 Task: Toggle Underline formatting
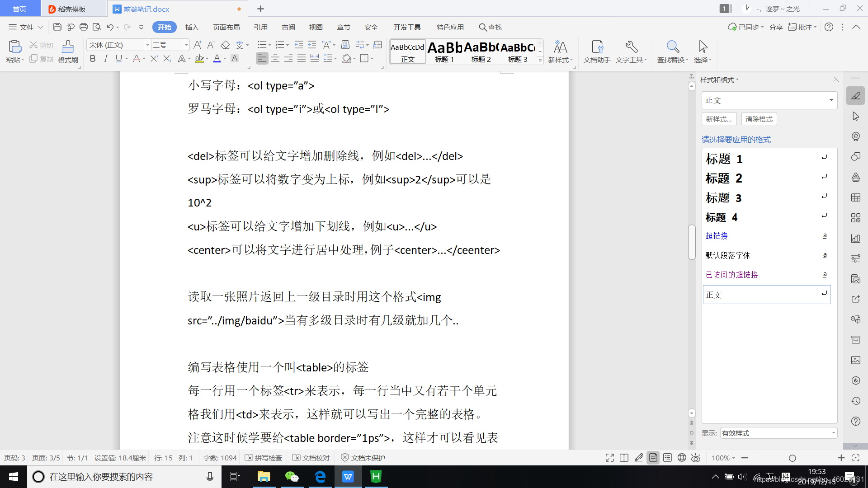118,58
